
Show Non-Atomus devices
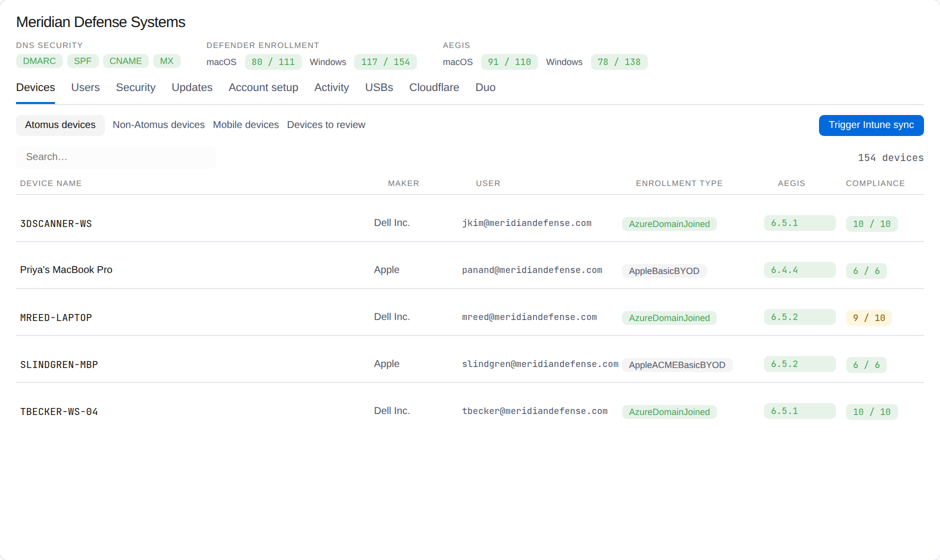158,125
